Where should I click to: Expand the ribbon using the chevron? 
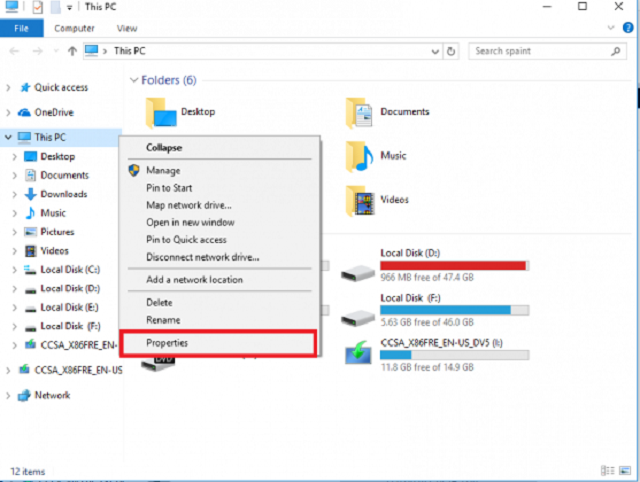click(611, 28)
